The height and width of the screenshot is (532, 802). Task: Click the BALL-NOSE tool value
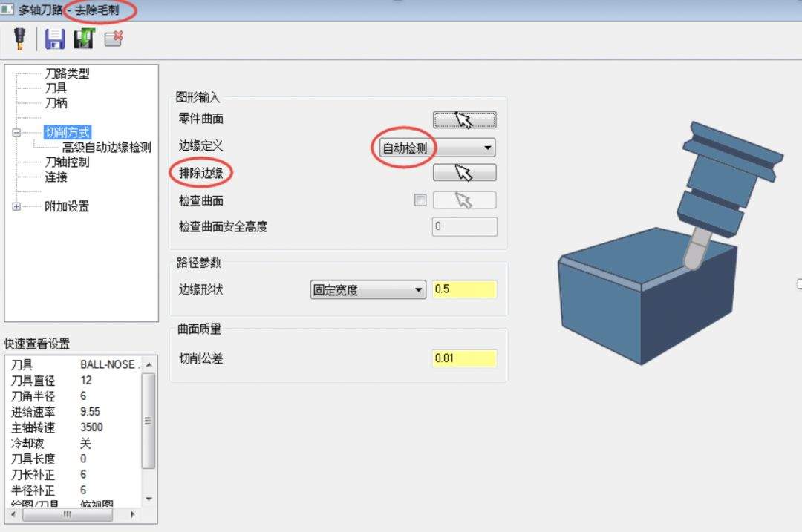tap(108, 364)
